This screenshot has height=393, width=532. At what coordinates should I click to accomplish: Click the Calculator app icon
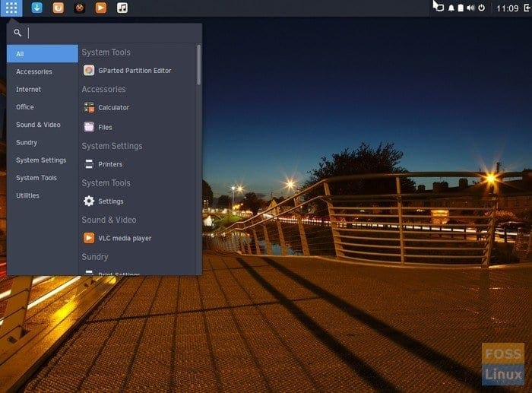point(89,107)
